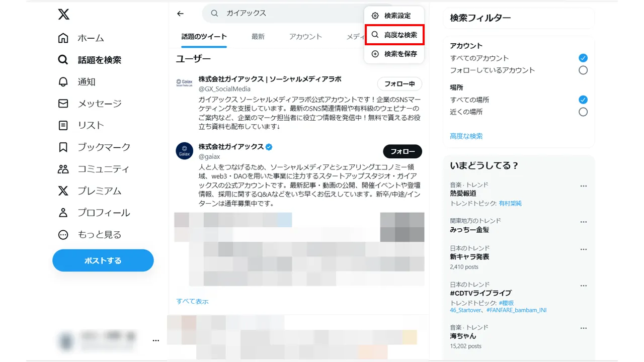Image resolution: width=644 pixels, height=362 pixels.
Task: Open the ブックマーク bookmarks icon
Action: pos(62,147)
